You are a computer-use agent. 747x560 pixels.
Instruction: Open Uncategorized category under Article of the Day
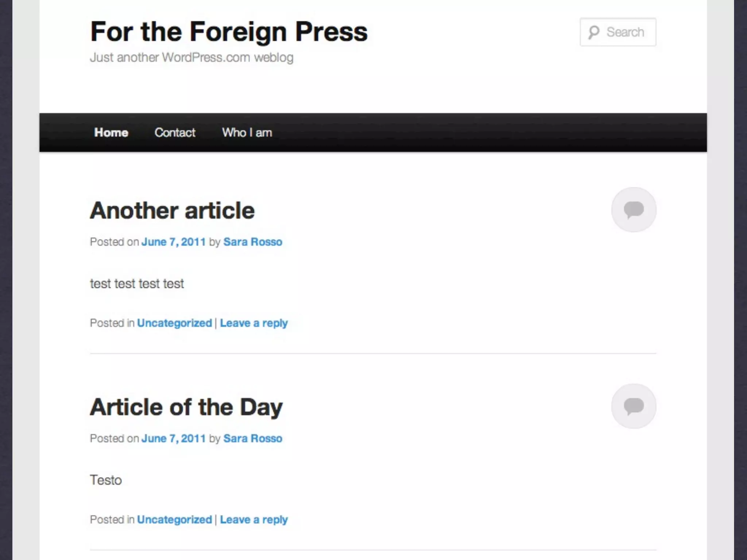[x=174, y=520]
